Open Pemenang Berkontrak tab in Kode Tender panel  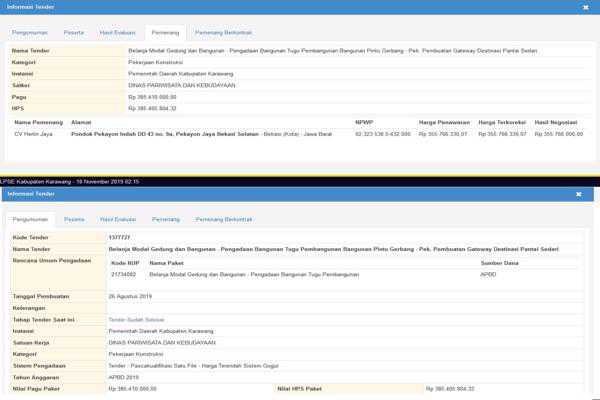224,218
